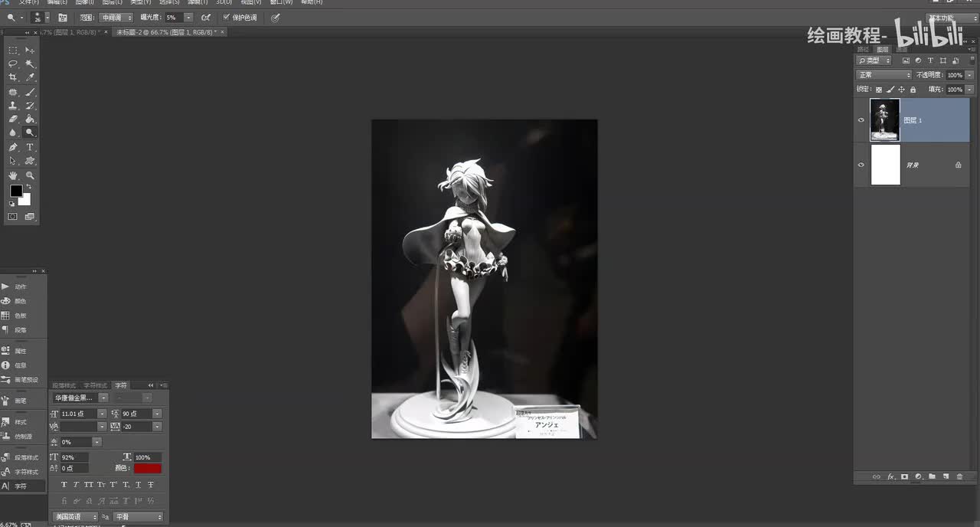The height and width of the screenshot is (527, 980).
Task: Click the background color swatch
Action: [27, 201]
